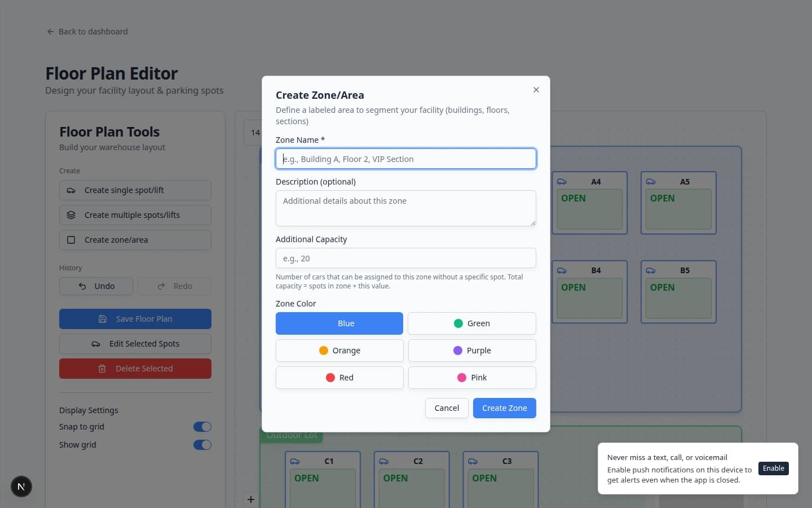Click the Redo button
812x508 pixels.
coord(175,286)
